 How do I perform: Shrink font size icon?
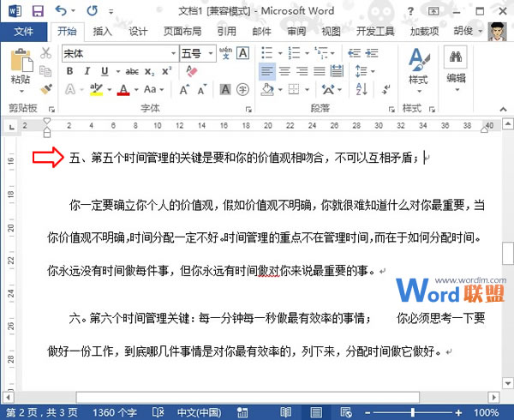pyautogui.click(x=202, y=89)
